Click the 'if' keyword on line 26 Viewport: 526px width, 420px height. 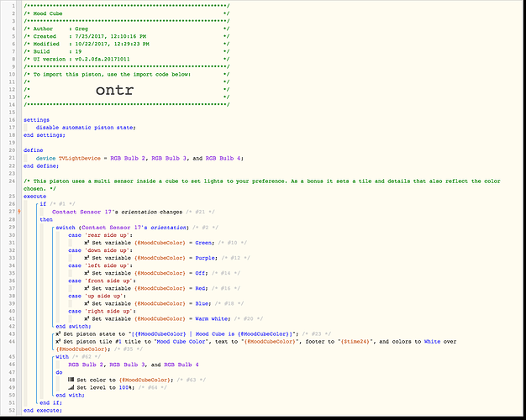pyautogui.click(x=43, y=204)
